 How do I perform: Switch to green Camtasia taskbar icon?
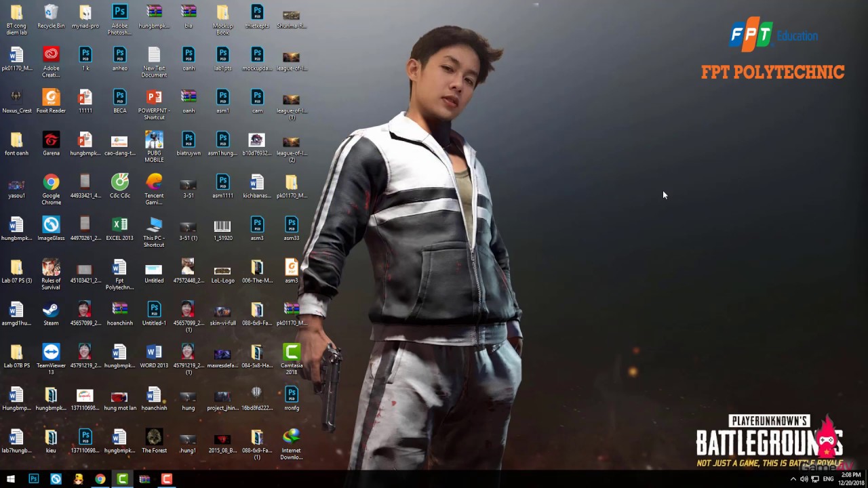pyautogui.click(x=122, y=479)
